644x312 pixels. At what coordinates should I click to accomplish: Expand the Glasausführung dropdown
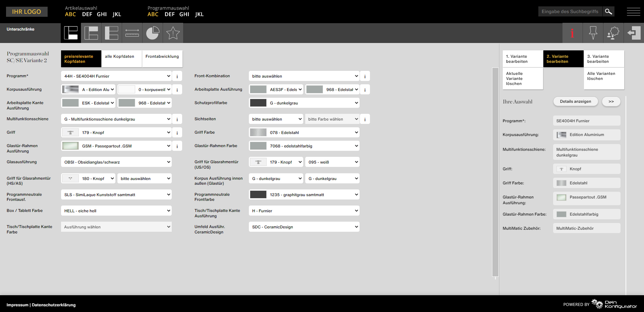116,162
